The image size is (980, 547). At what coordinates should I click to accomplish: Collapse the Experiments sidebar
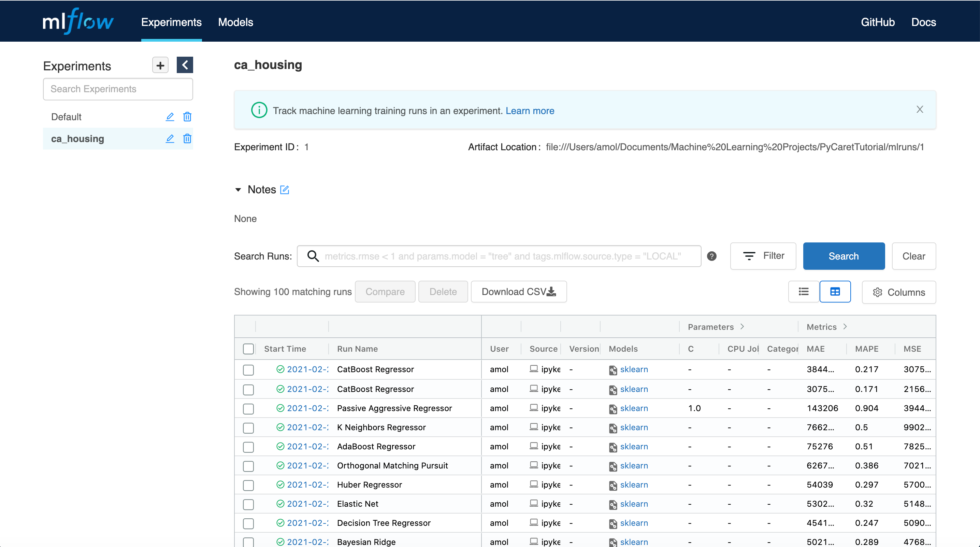pyautogui.click(x=185, y=65)
